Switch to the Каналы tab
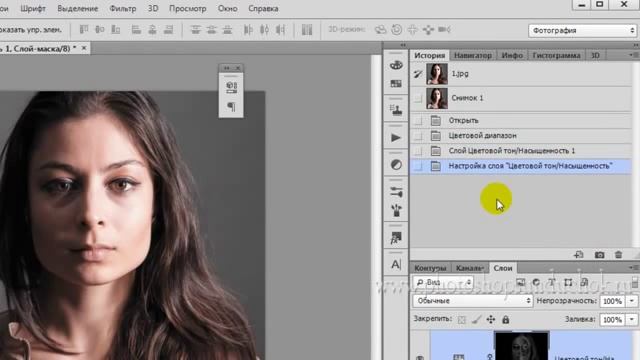The image size is (640, 360). pos(469,268)
